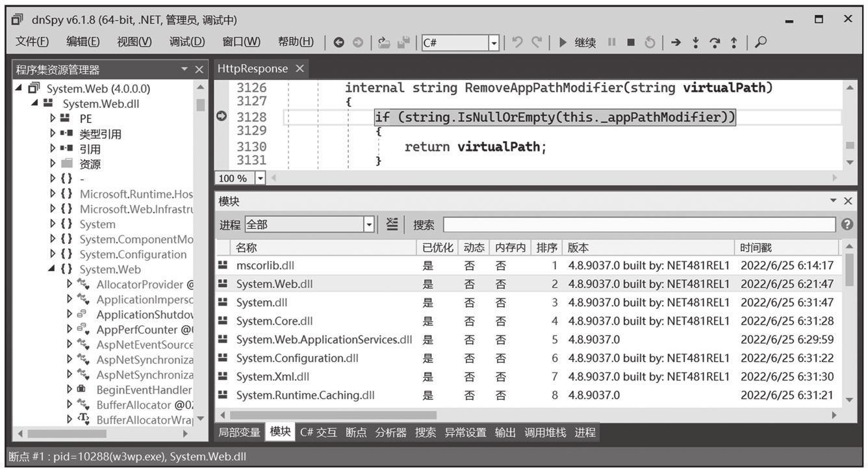Select the System.Runtime.Caching.dll row
868x472 pixels.
point(528,395)
